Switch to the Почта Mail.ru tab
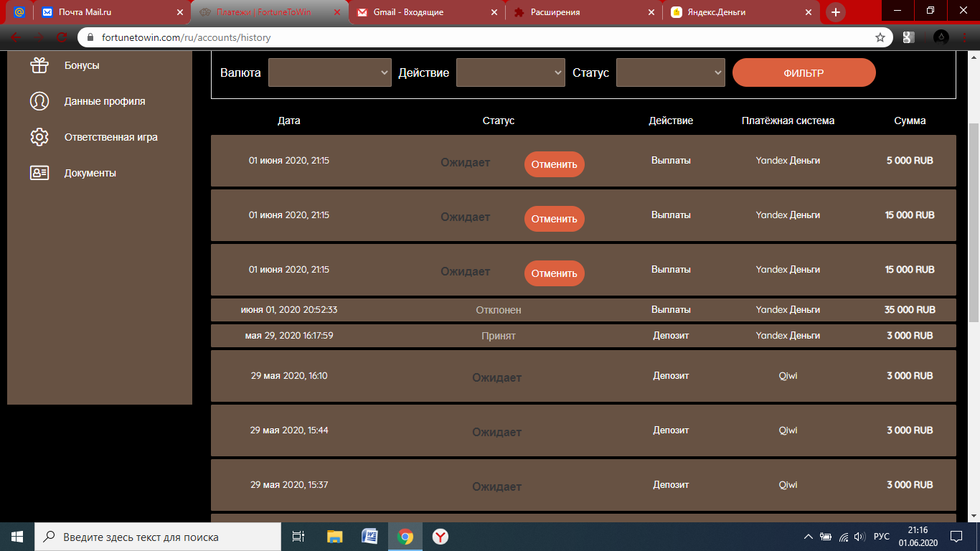The height and width of the screenshot is (551, 980). [x=113, y=12]
